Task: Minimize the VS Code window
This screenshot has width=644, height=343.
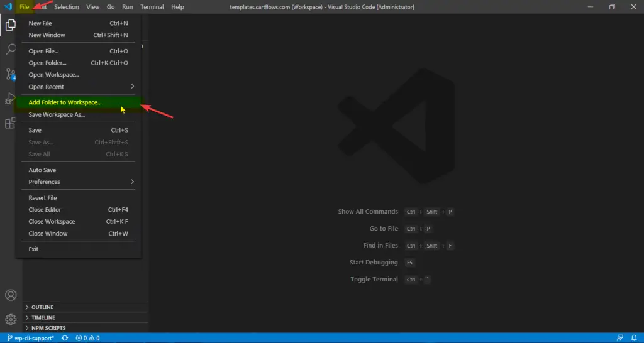Action: [x=591, y=6]
